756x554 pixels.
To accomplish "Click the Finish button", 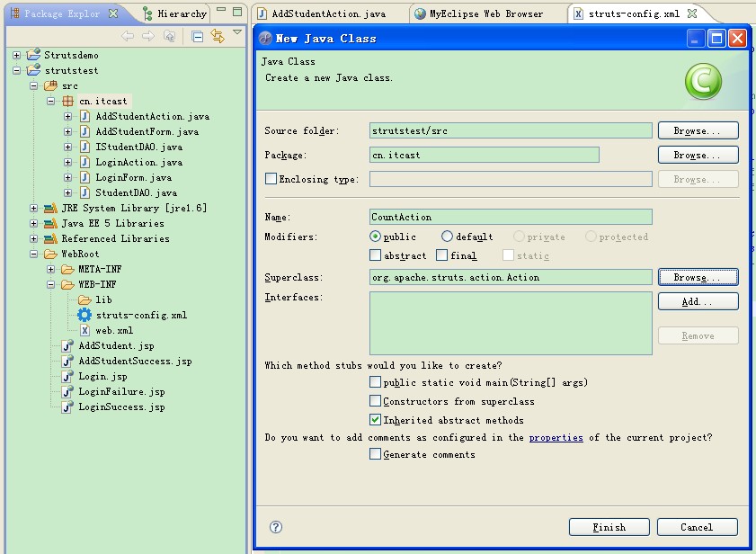I will 609,527.
